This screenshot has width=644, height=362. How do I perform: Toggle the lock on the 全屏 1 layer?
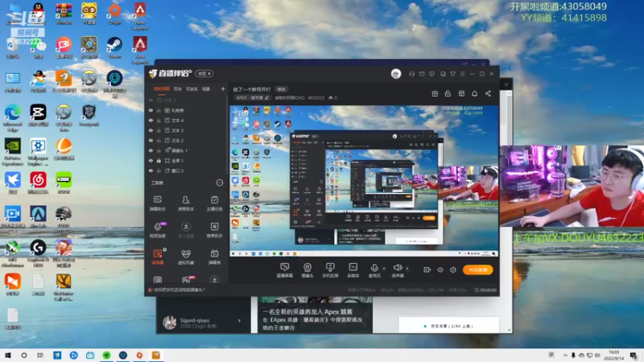tap(159, 160)
